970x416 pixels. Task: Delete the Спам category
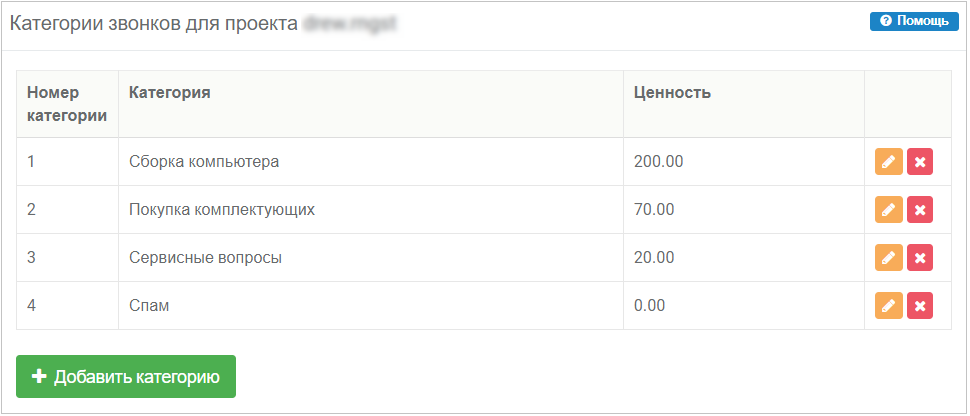pos(920,305)
